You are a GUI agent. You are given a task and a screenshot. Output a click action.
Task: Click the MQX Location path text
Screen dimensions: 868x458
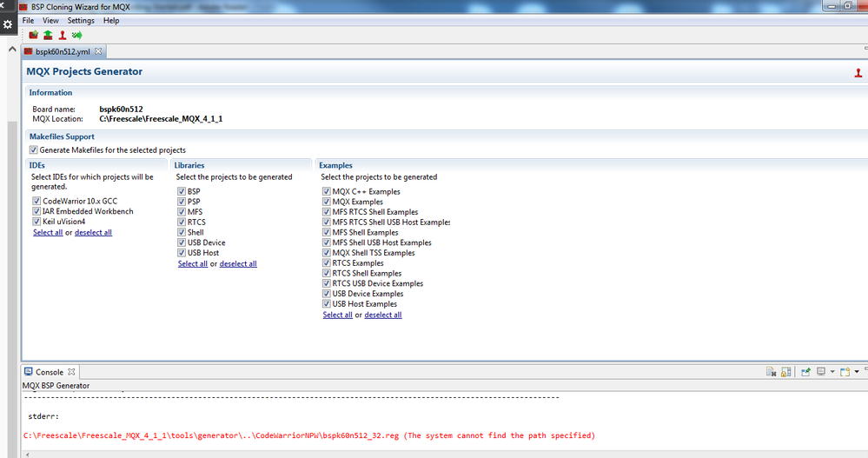coord(161,118)
